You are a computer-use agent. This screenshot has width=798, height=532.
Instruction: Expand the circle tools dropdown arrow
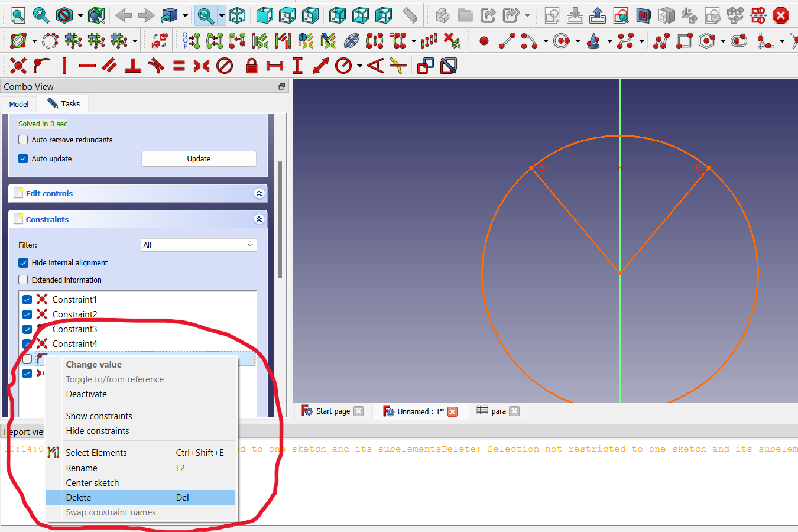point(578,41)
